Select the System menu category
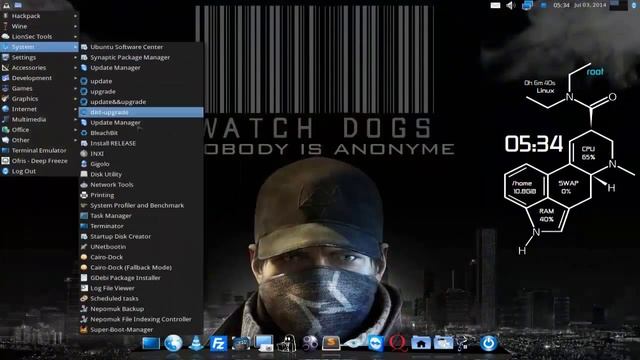 coord(39,47)
